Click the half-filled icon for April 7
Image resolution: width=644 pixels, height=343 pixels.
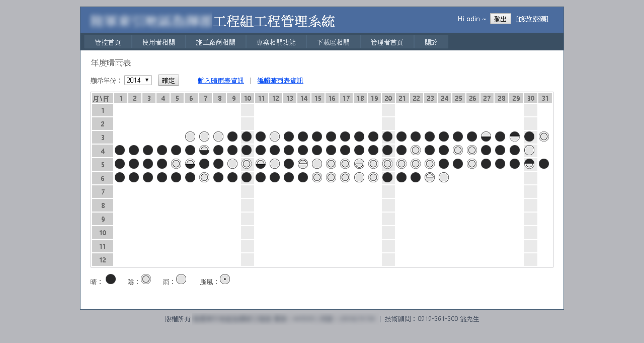tap(204, 150)
